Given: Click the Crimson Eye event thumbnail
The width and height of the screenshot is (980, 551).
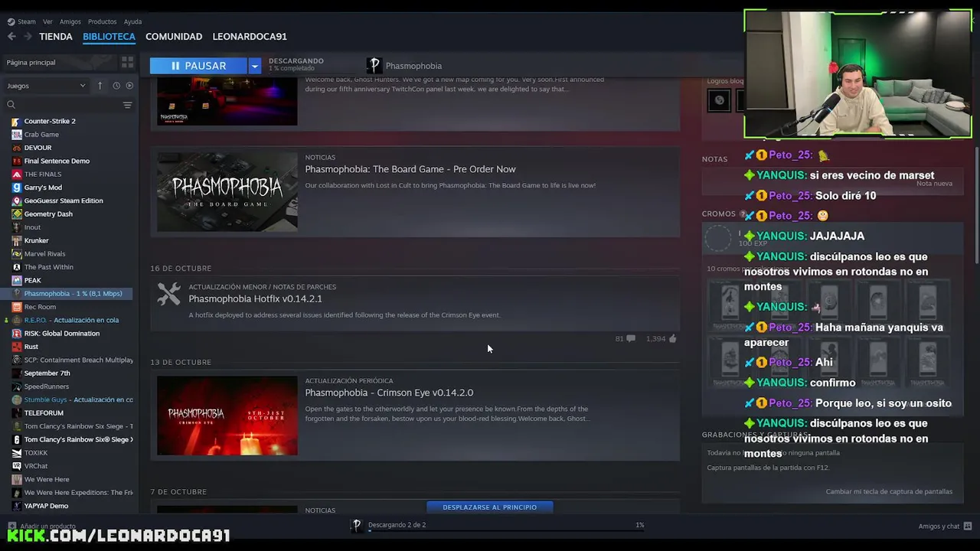Looking at the screenshot, I should (x=227, y=416).
